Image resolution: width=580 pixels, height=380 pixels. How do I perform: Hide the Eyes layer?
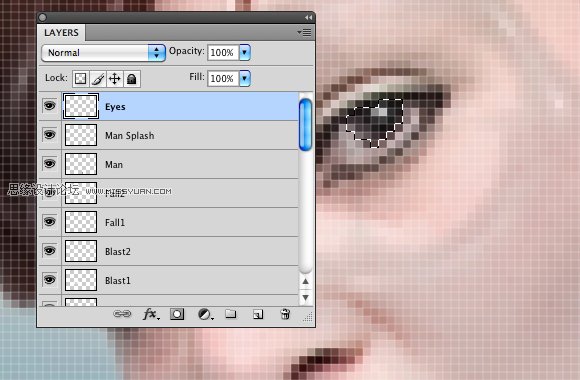pyautogui.click(x=50, y=106)
